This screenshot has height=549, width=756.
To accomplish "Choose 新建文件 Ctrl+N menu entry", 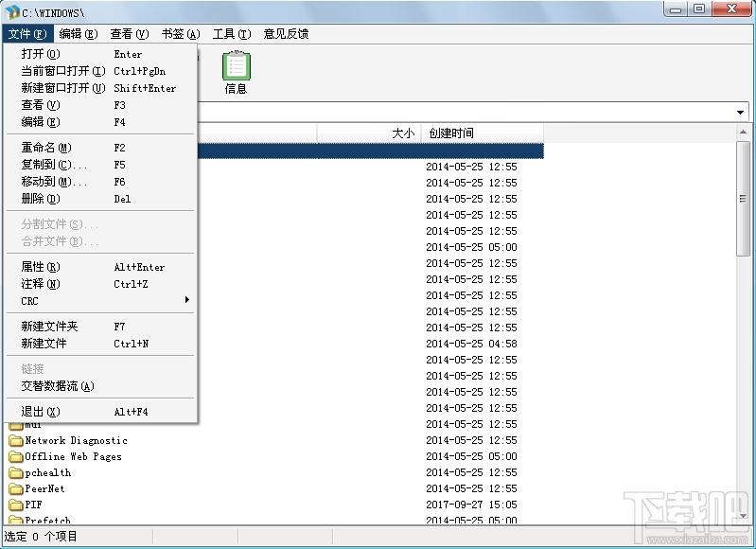I will point(100,344).
